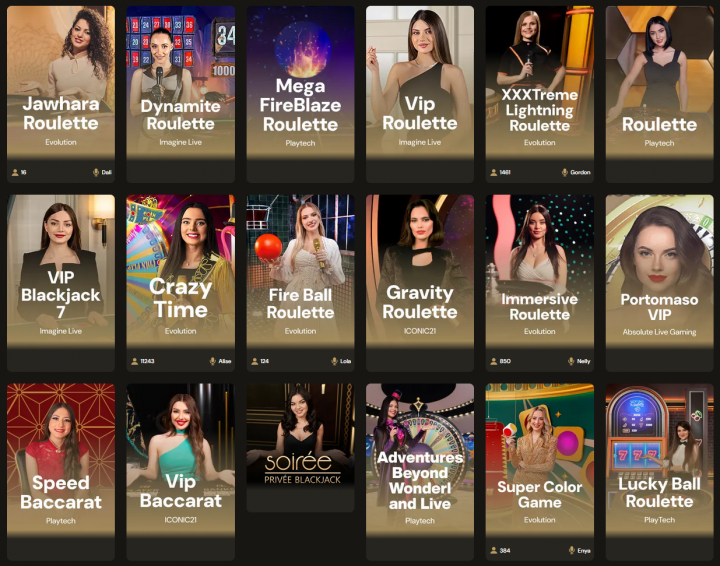The image size is (720, 566).
Task: Click the dealer Nelly microphone icon
Action: coord(571,361)
